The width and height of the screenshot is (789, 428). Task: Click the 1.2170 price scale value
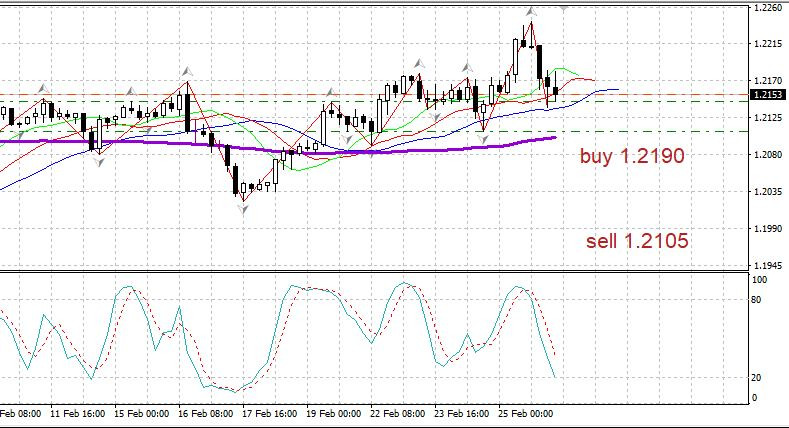[x=768, y=80]
